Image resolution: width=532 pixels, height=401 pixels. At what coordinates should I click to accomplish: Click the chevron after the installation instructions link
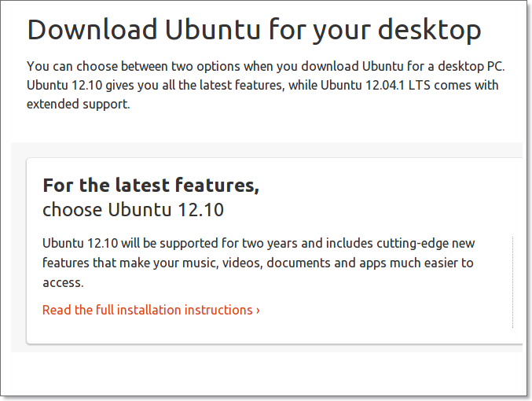point(258,310)
